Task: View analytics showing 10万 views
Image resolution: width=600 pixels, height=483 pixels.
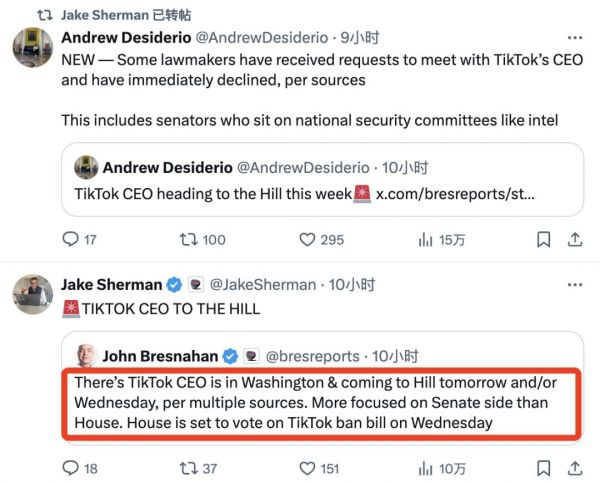Action: click(x=425, y=467)
